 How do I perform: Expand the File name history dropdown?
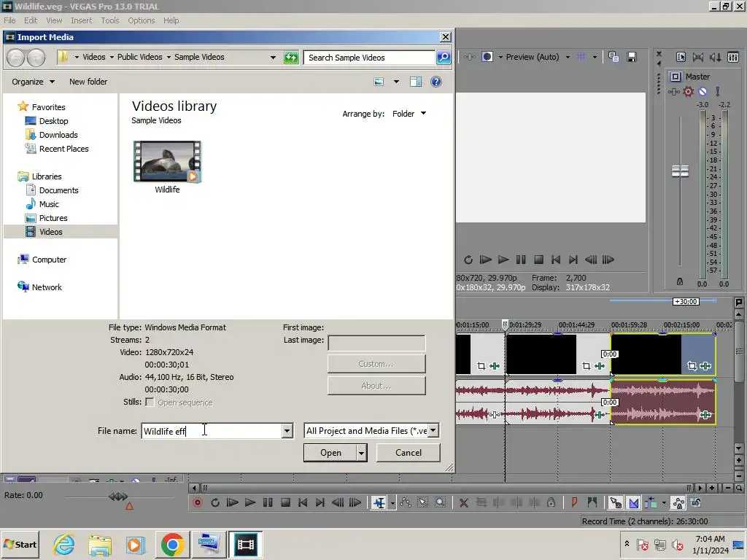(x=287, y=431)
